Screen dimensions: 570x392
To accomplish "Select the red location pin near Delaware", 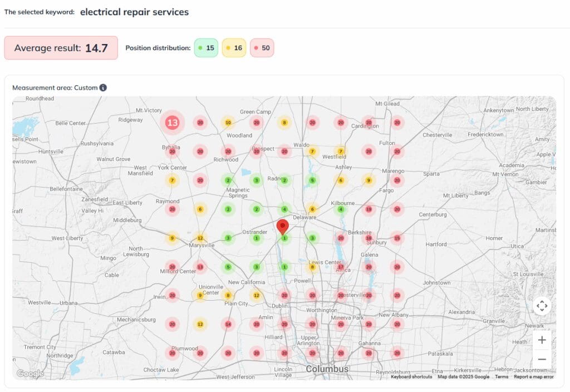I will 283,227.
